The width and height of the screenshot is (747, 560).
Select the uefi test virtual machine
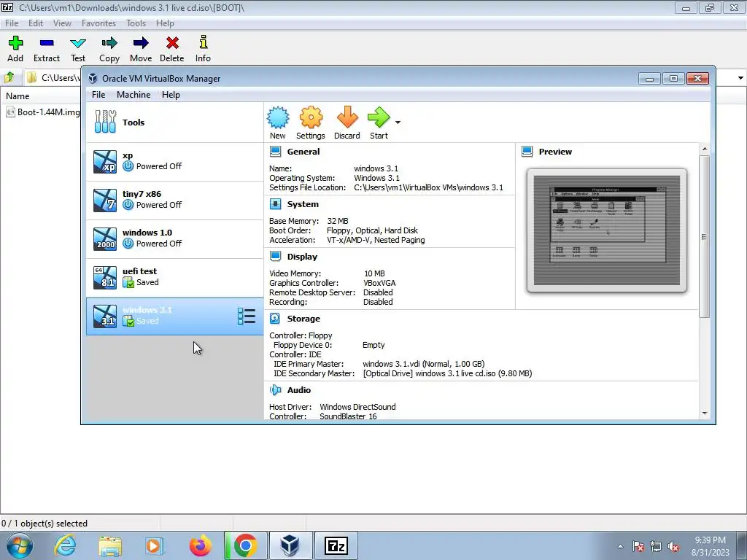[x=174, y=277]
